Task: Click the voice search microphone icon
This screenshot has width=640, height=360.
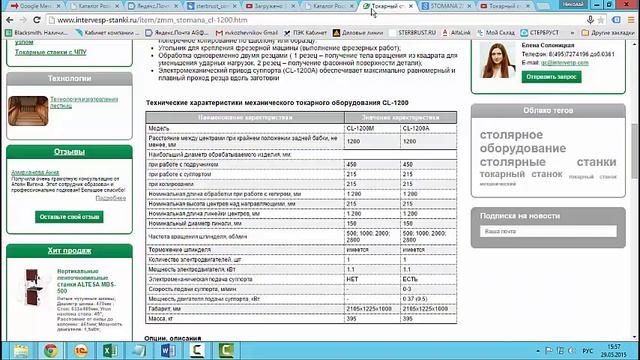Action: coord(590,20)
